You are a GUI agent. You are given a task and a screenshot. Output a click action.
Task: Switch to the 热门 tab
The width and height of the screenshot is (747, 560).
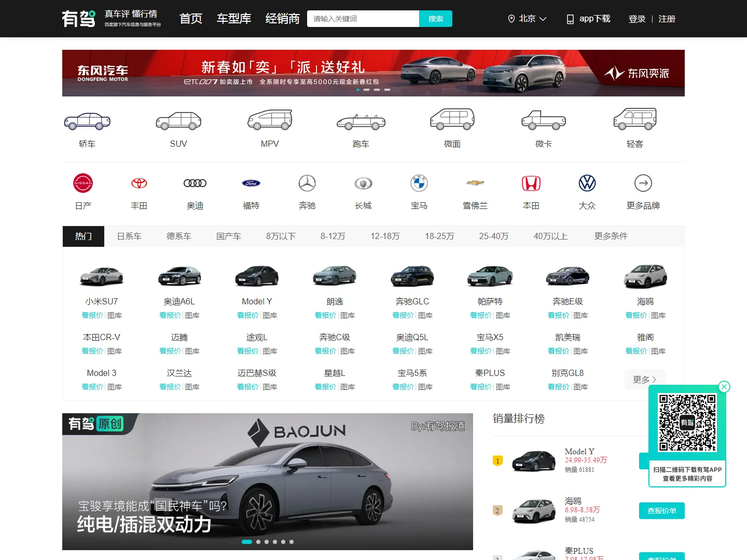84,236
